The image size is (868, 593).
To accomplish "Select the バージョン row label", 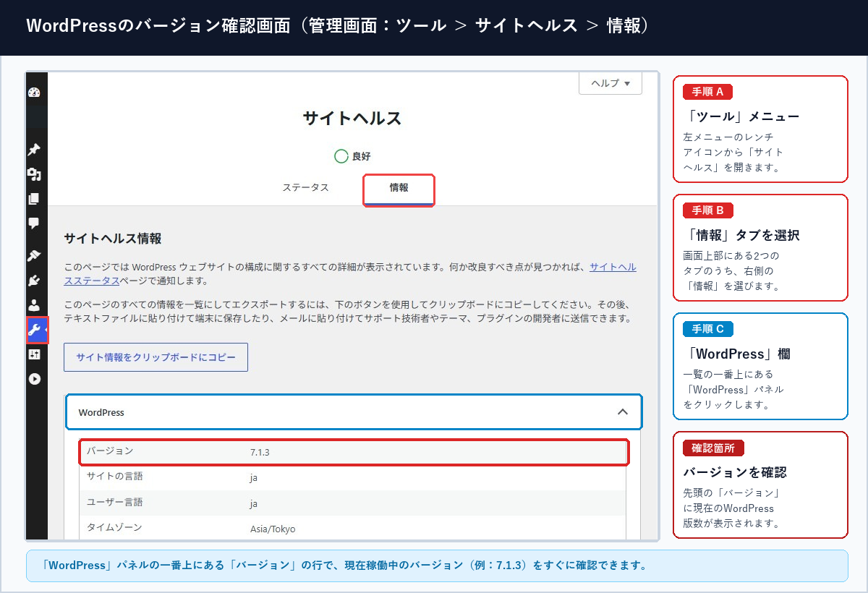I will point(110,451).
